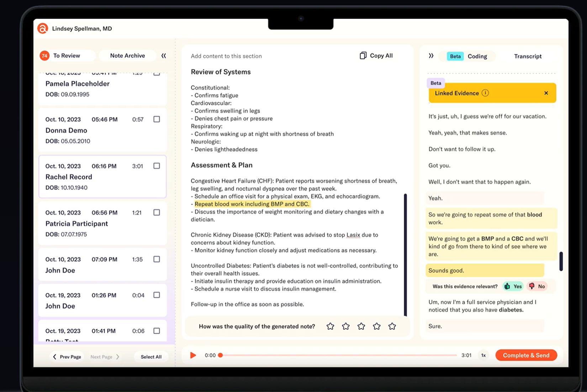
Task: Check the checkbox on Rachel Record's note
Action: [157, 166]
